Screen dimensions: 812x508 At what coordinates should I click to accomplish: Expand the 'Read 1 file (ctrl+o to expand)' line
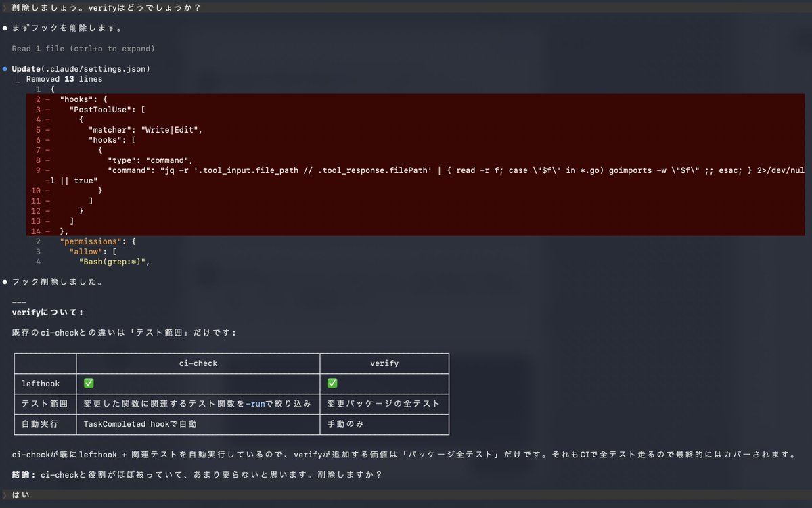tap(83, 49)
